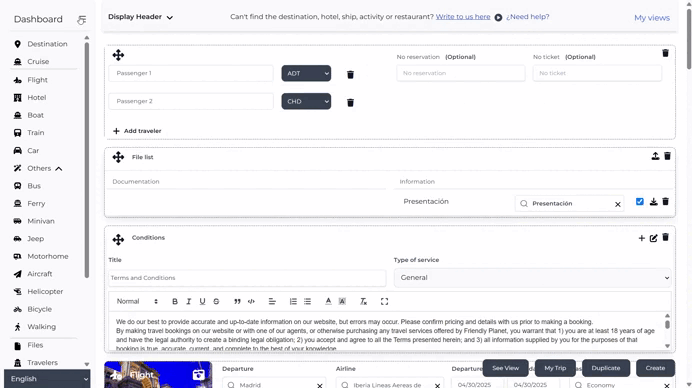Image resolution: width=692 pixels, height=388 pixels.
Task: Click the Duplicate button
Action: click(x=606, y=368)
